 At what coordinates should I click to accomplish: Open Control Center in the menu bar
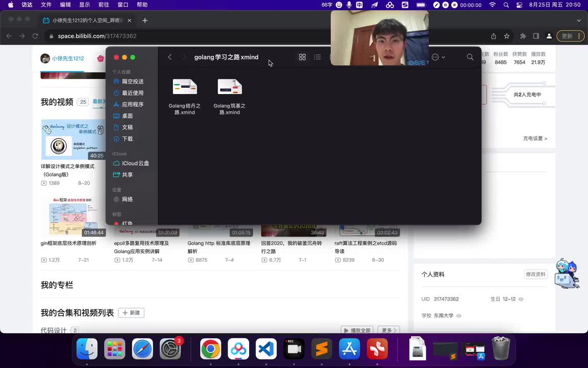[x=520, y=5]
